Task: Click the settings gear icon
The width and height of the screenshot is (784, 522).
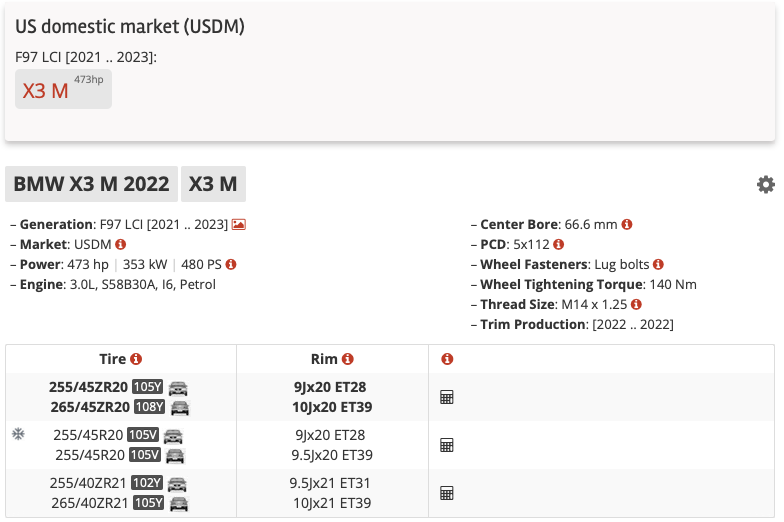Action: click(765, 185)
